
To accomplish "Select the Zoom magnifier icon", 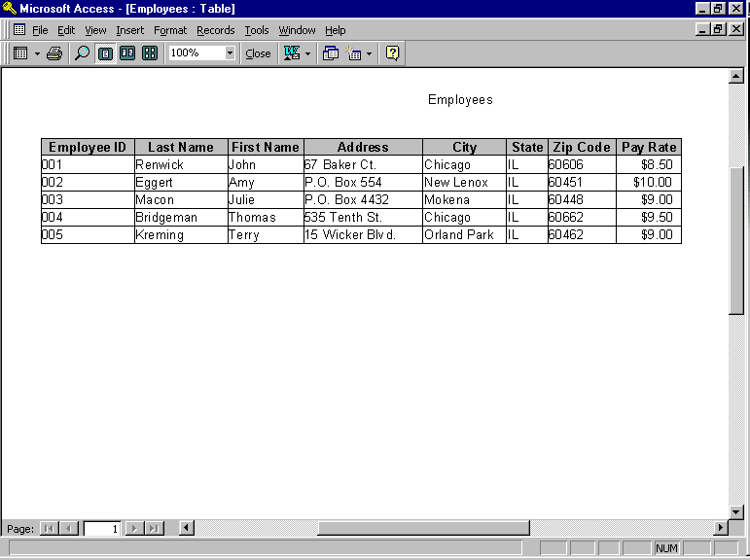I will 83,53.
